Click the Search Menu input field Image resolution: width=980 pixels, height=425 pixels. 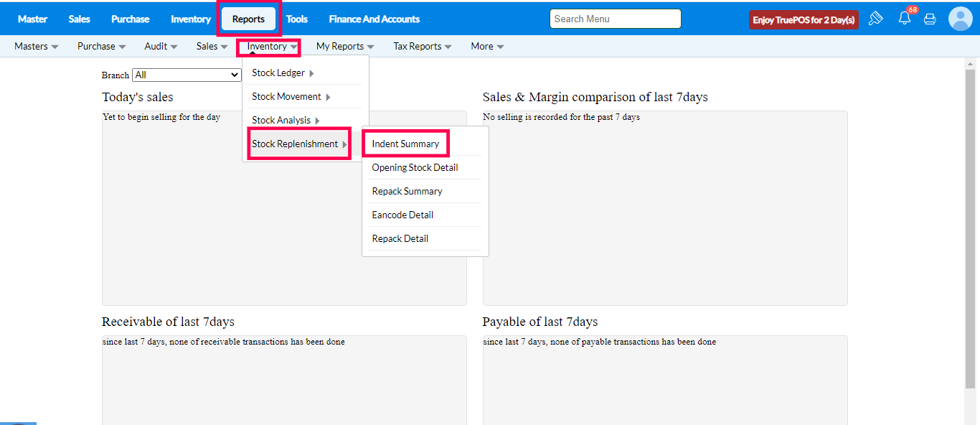[616, 19]
